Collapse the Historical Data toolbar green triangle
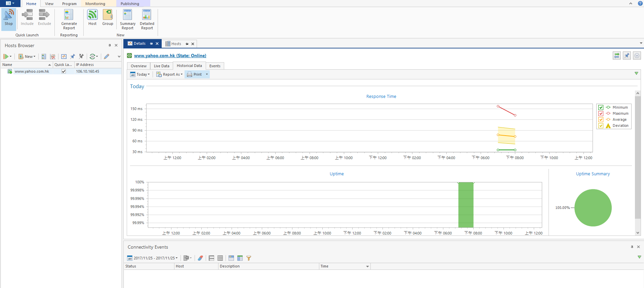 click(636, 73)
